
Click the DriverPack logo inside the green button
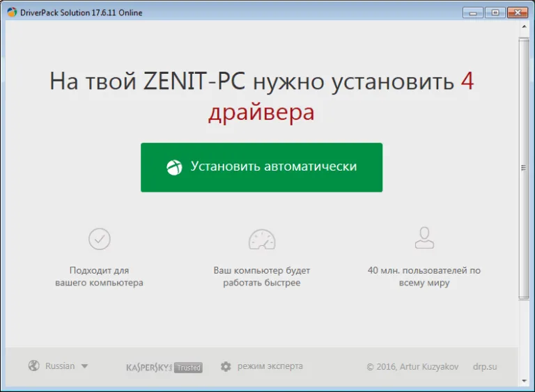pos(174,167)
